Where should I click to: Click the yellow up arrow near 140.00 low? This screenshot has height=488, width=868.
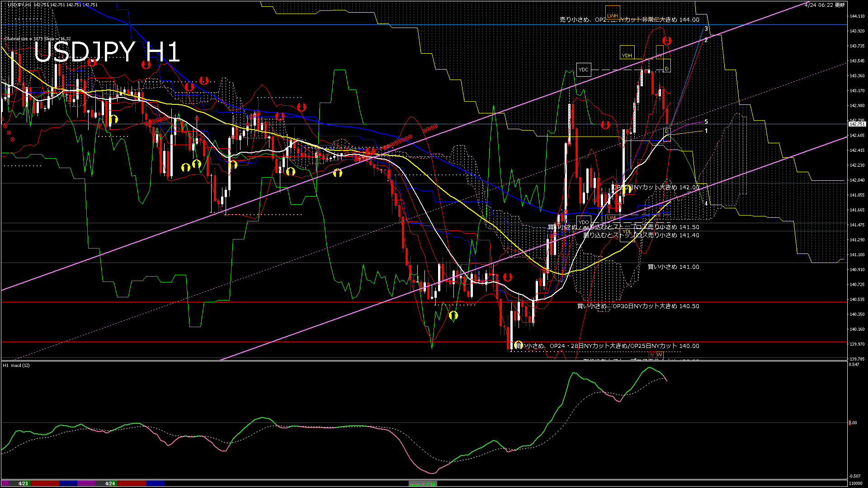click(x=519, y=345)
